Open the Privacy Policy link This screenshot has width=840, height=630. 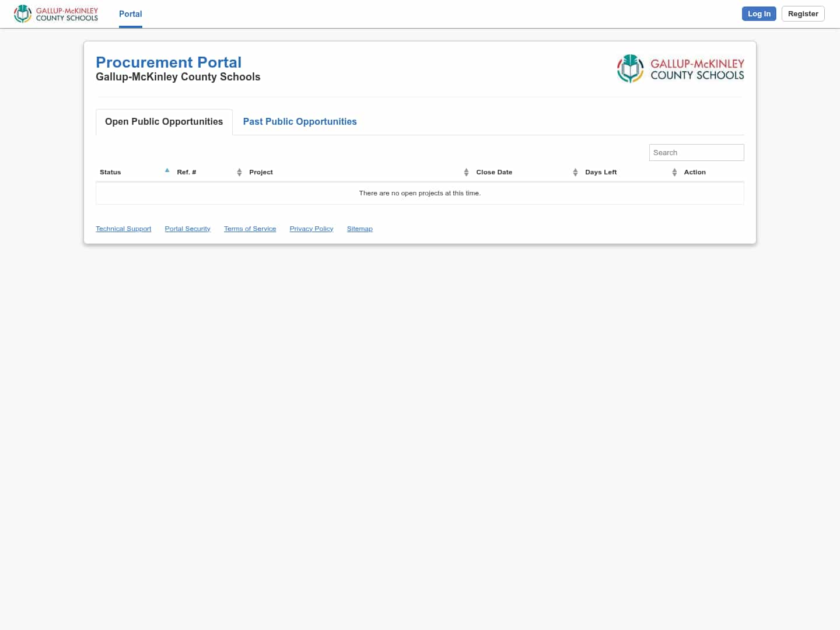(x=311, y=229)
